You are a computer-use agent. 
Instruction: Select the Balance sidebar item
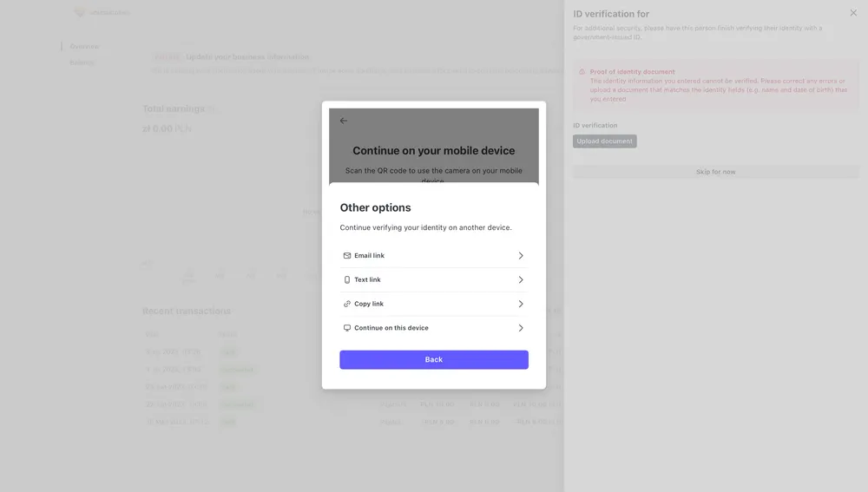click(x=82, y=62)
